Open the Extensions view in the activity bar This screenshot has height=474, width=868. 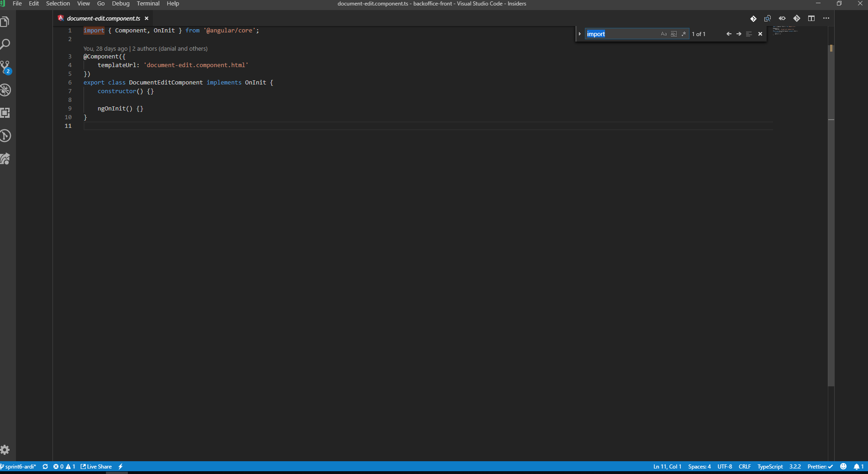5,113
